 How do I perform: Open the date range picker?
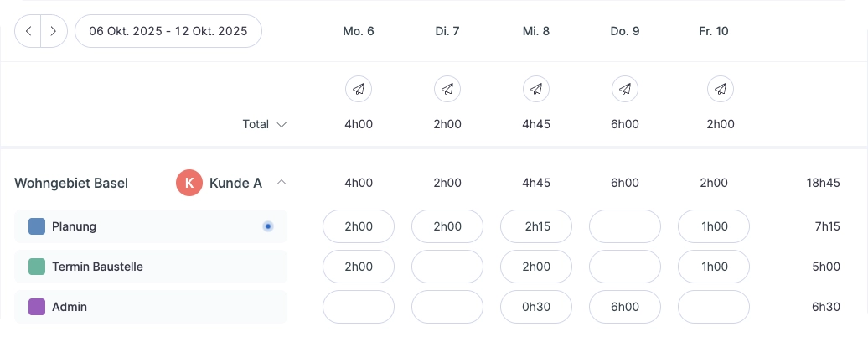168,31
